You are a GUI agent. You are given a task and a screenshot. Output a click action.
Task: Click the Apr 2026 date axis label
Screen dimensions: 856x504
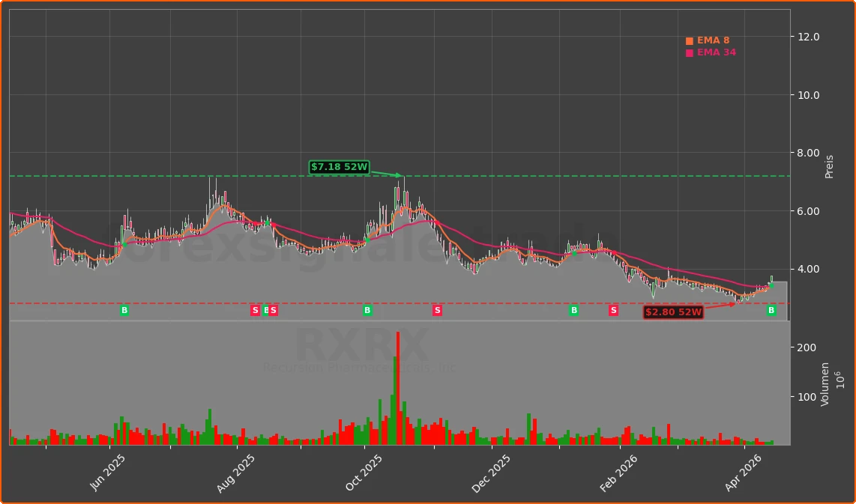tap(743, 472)
